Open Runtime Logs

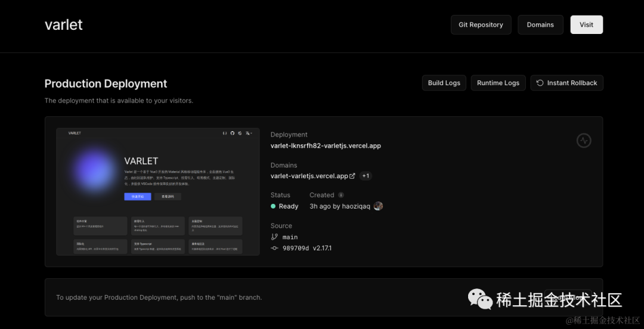498,83
